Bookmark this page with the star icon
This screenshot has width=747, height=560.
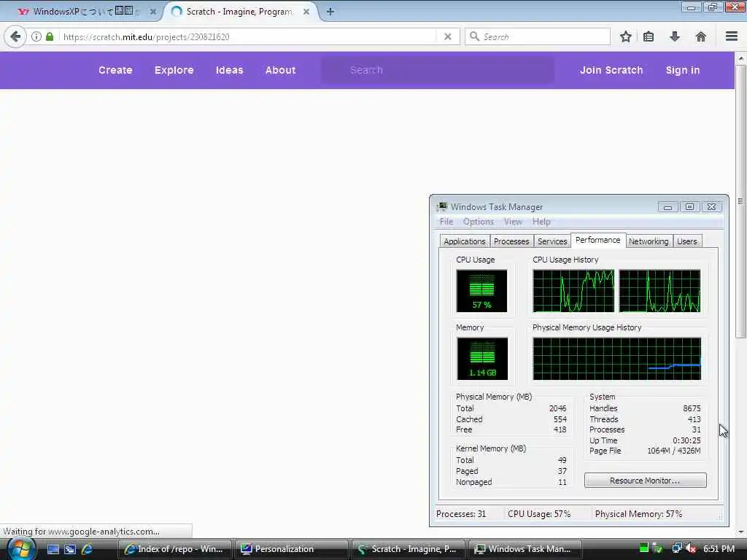pyautogui.click(x=625, y=36)
